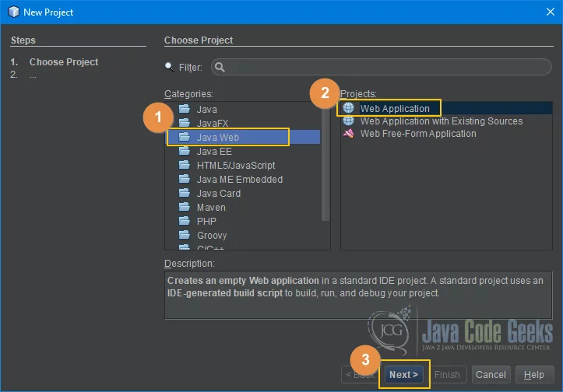Click the PHP folder icon
The width and height of the screenshot is (563, 392).
(x=185, y=221)
